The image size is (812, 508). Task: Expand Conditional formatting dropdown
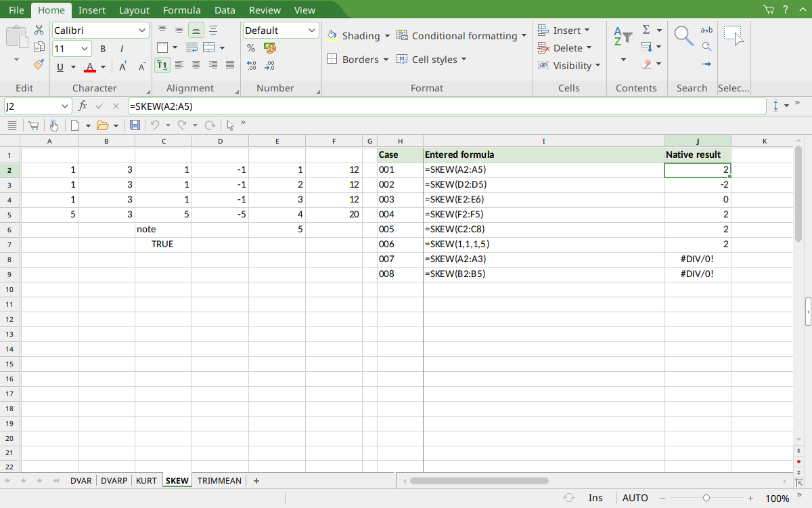pyautogui.click(x=524, y=36)
